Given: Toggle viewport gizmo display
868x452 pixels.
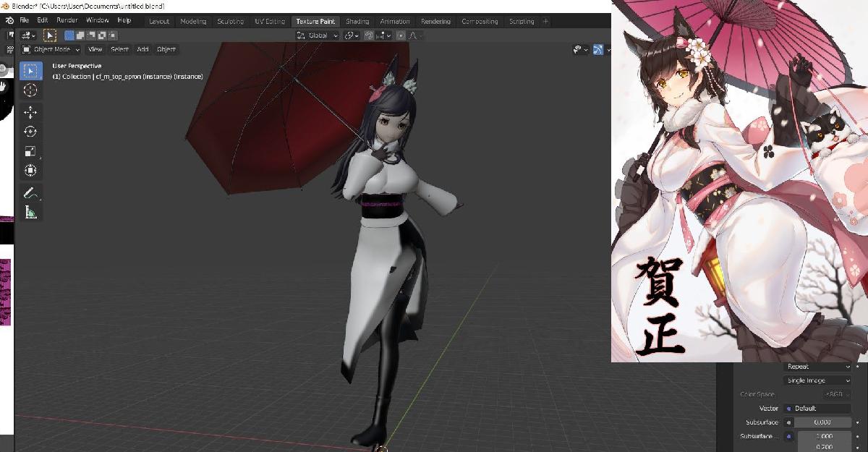Looking at the screenshot, I should coord(598,49).
